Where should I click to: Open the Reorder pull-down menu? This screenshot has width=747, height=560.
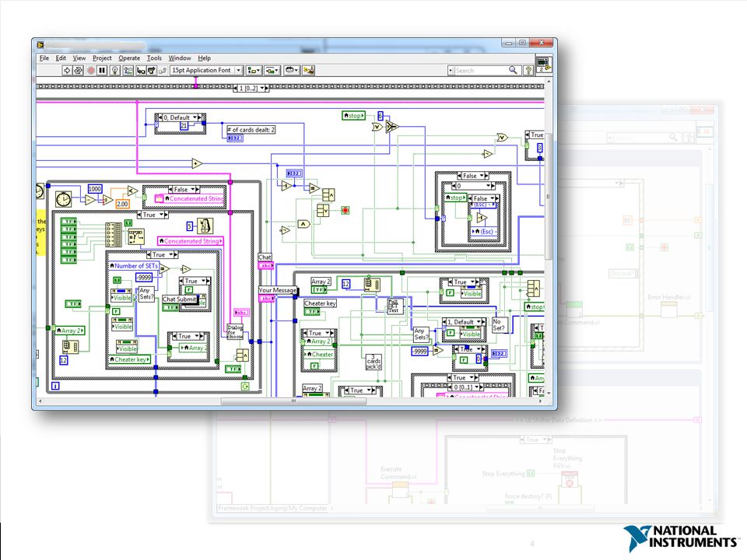[x=291, y=71]
